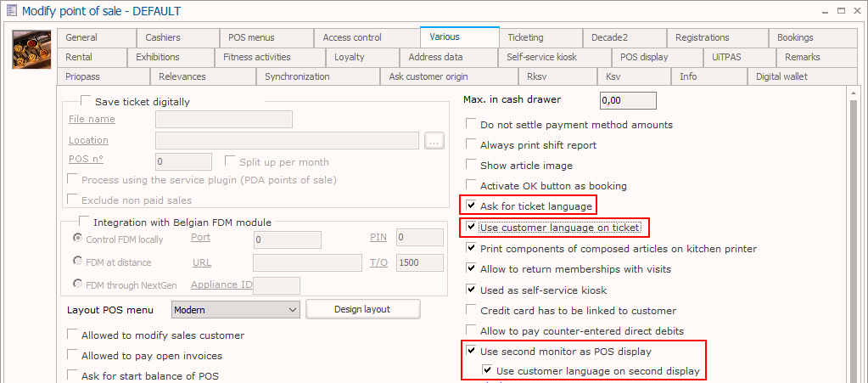The image size is (868, 383).
Task: Enable Allowed to pay open invoices
Action: coord(72,356)
